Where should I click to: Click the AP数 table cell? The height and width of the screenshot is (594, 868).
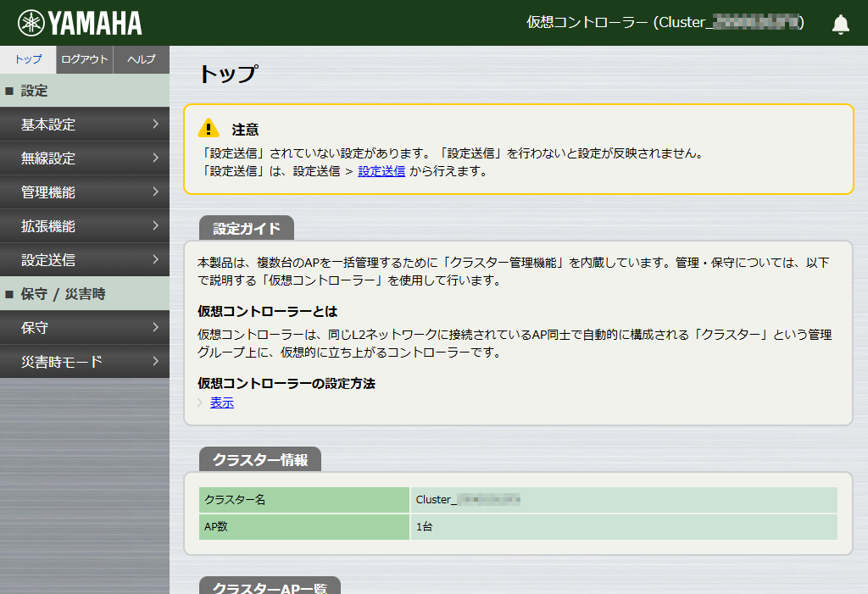[304, 526]
